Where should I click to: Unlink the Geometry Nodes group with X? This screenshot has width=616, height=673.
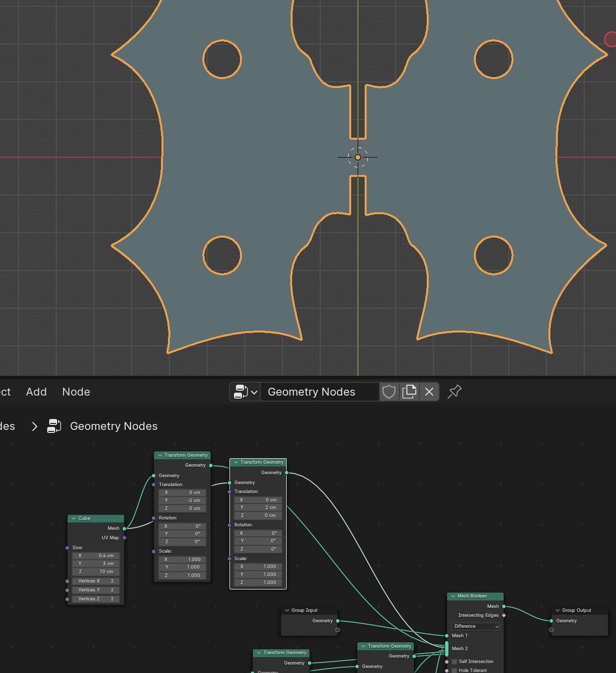(x=429, y=392)
